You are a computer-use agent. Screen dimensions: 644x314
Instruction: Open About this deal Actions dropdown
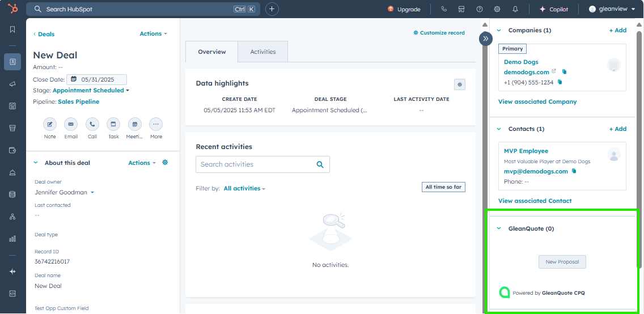click(x=142, y=163)
